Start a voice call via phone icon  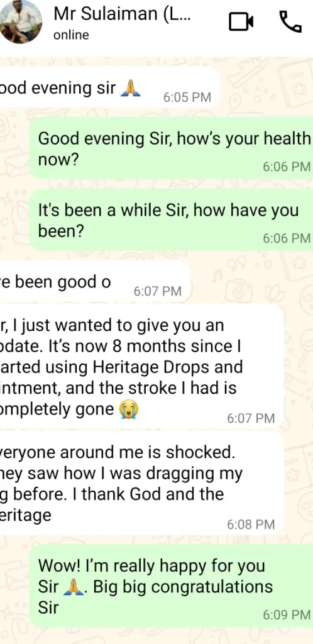[x=290, y=22]
